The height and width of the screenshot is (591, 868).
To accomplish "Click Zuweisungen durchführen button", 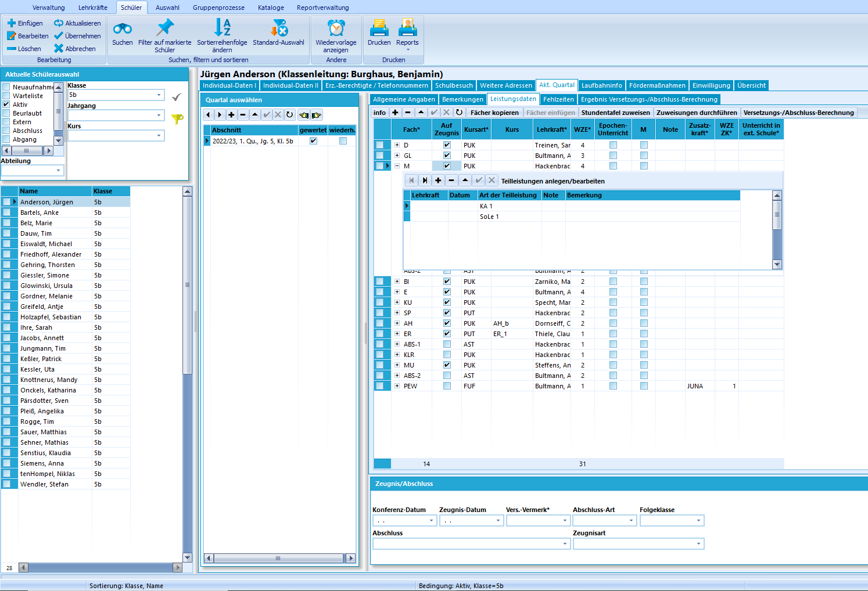I will point(697,113).
